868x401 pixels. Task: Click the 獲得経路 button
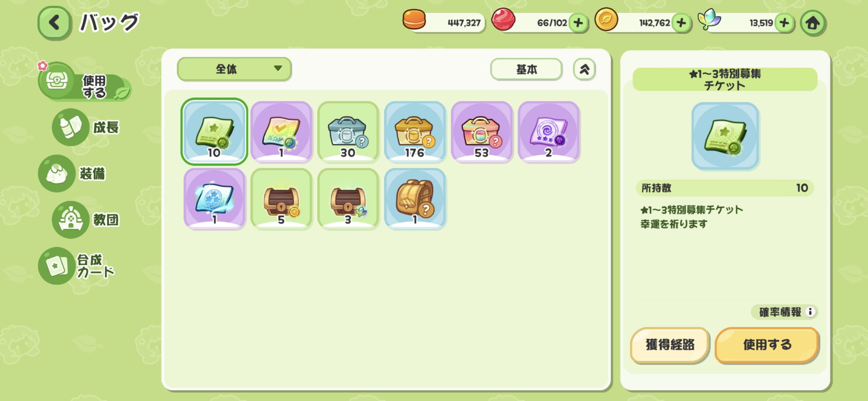(x=670, y=345)
